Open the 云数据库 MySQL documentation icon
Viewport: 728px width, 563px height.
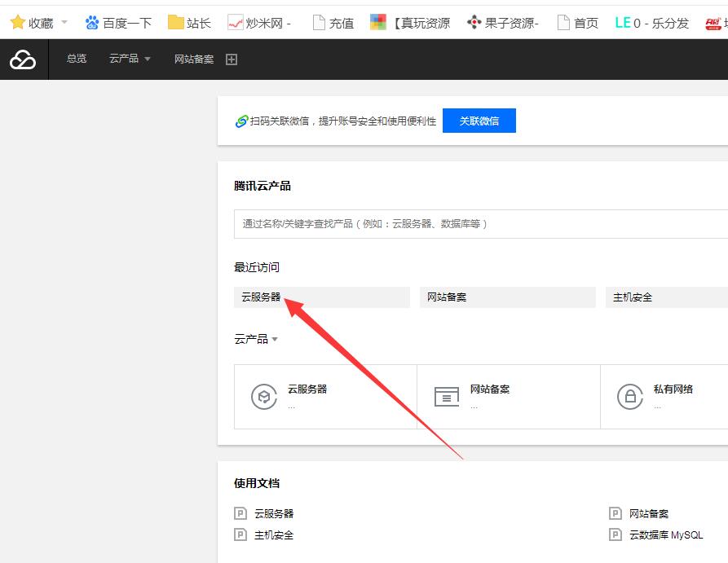click(x=615, y=535)
